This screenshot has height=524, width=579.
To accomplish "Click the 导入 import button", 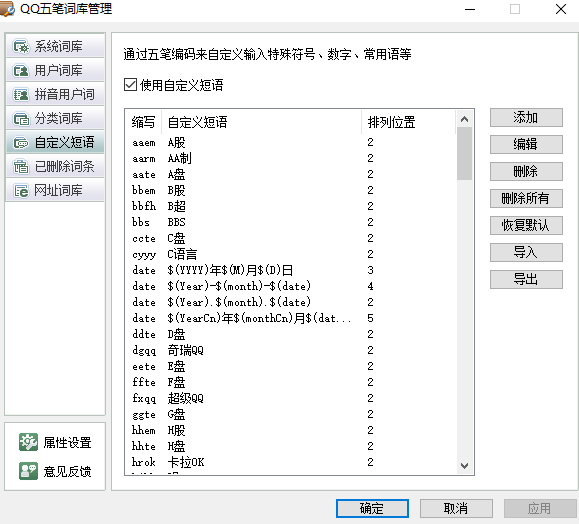I will click(x=526, y=252).
